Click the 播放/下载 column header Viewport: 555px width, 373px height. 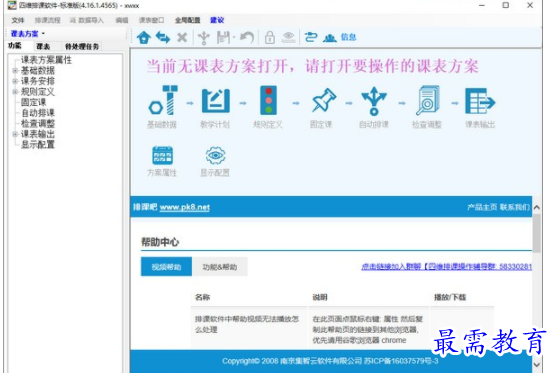450,297
